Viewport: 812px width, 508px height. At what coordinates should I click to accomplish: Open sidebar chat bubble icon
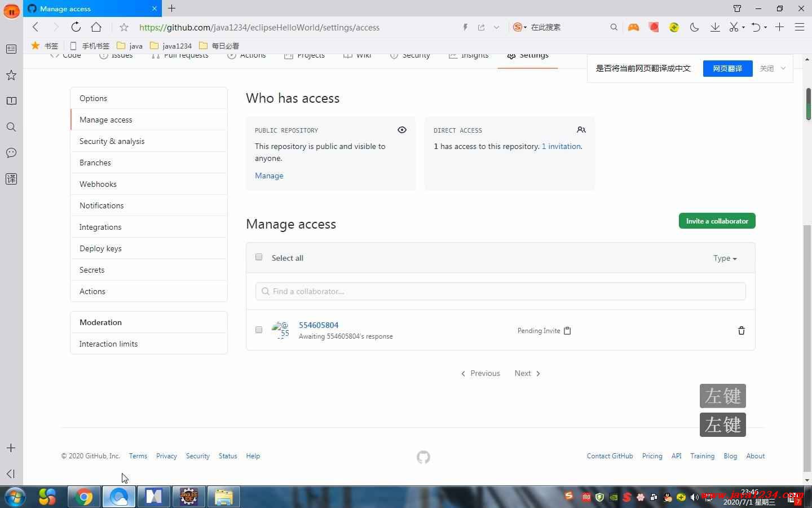pyautogui.click(x=11, y=153)
